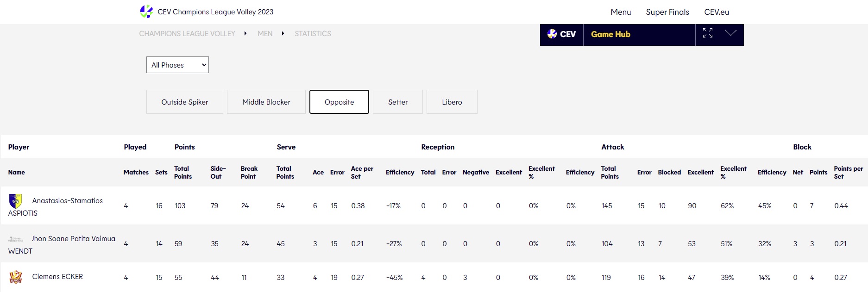
Task: Click Clemens Ecker's team badge icon
Action: coord(16,277)
